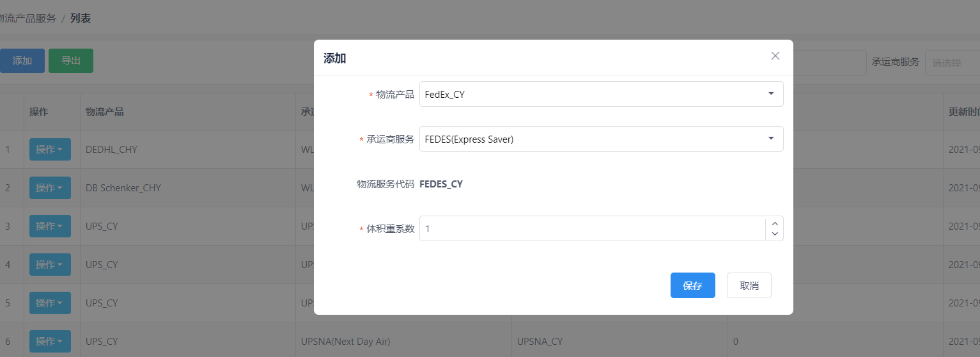980x357 pixels.
Task: Open the 承运商服务 FEDES(Express Saver) dropdown
Action: point(601,139)
